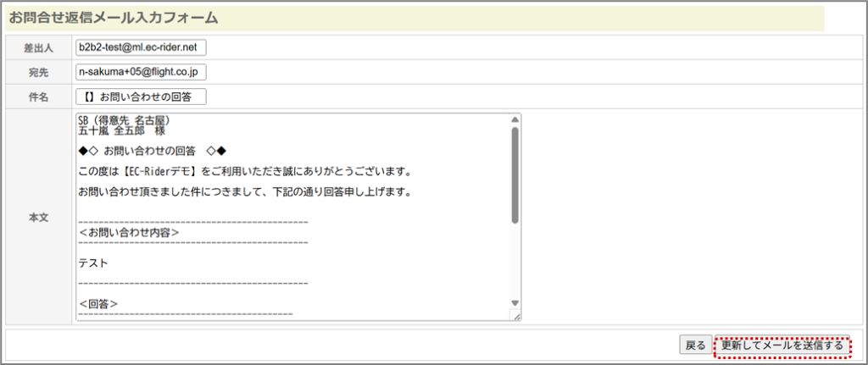
Task: Focus the 件名 subject input field
Action: point(141,97)
